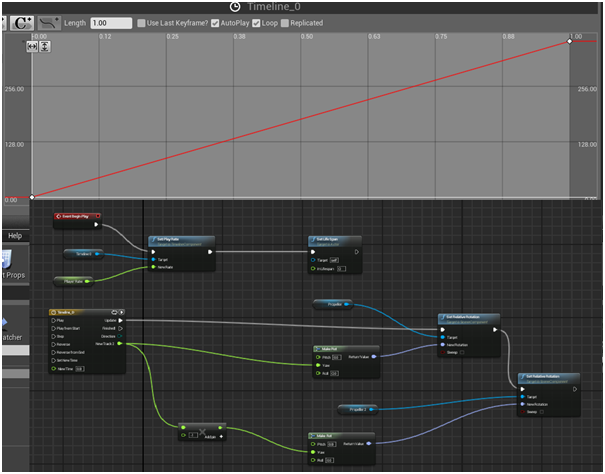Click the Return Value pin of lower Make Rot
The width and height of the screenshot is (605, 474).
(x=369, y=444)
